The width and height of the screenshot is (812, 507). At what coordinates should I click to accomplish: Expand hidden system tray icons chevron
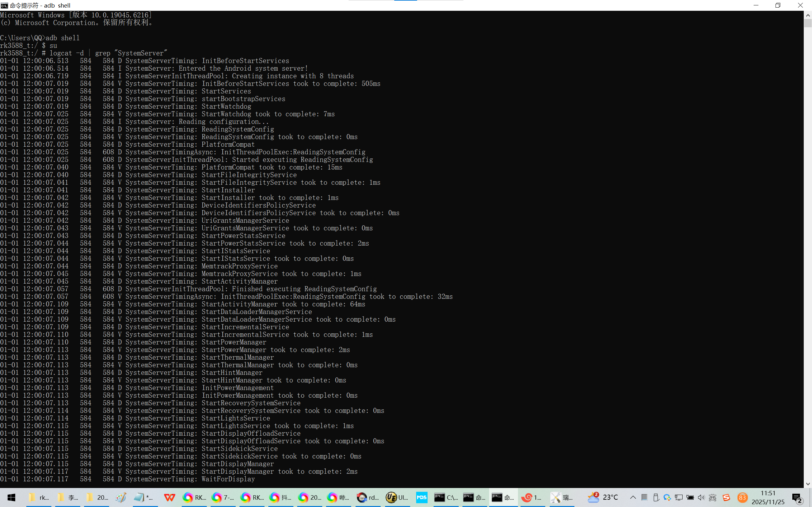pyautogui.click(x=633, y=497)
